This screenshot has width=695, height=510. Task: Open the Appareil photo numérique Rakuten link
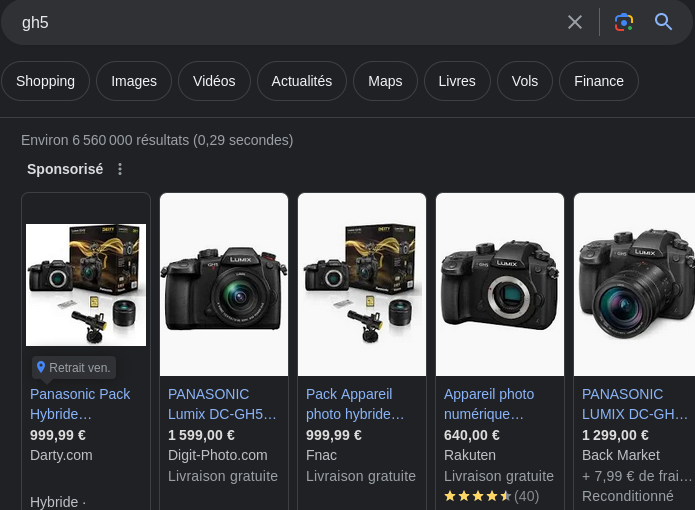[489, 404]
